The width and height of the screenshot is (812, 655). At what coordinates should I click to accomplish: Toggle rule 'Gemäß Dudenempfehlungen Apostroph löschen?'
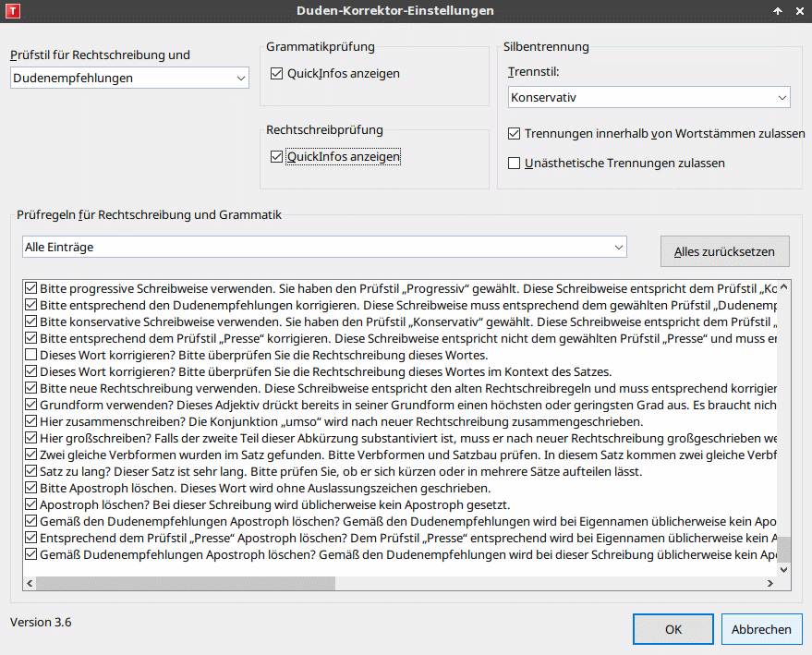pyautogui.click(x=31, y=554)
